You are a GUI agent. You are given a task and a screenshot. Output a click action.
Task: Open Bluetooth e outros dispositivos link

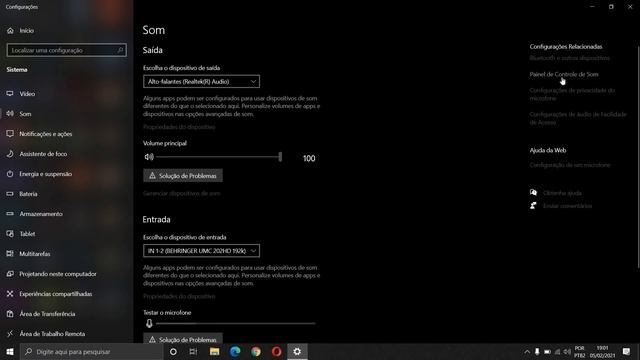570,58
